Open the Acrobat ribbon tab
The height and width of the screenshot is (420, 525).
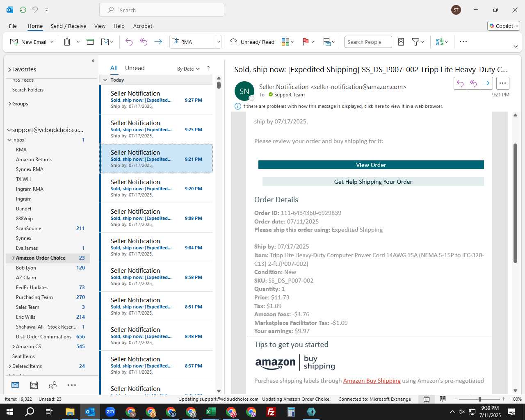click(x=143, y=26)
